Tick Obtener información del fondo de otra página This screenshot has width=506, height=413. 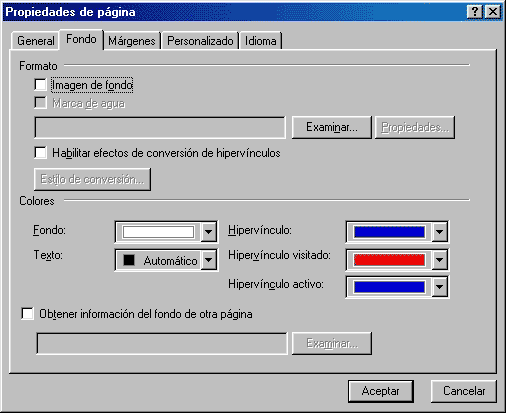click(x=27, y=314)
